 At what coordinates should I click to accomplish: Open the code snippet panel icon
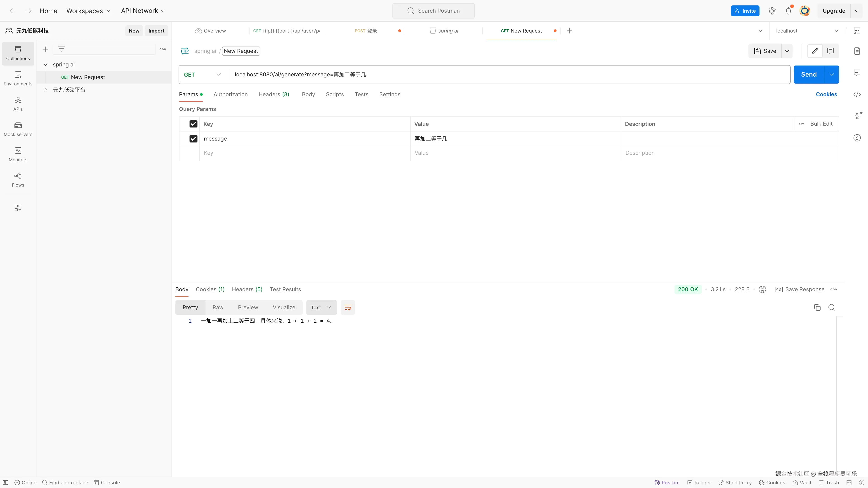(857, 94)
